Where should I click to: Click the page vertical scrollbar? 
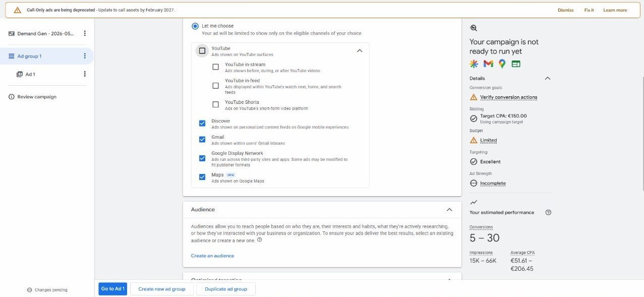click(x=642, y=134)
